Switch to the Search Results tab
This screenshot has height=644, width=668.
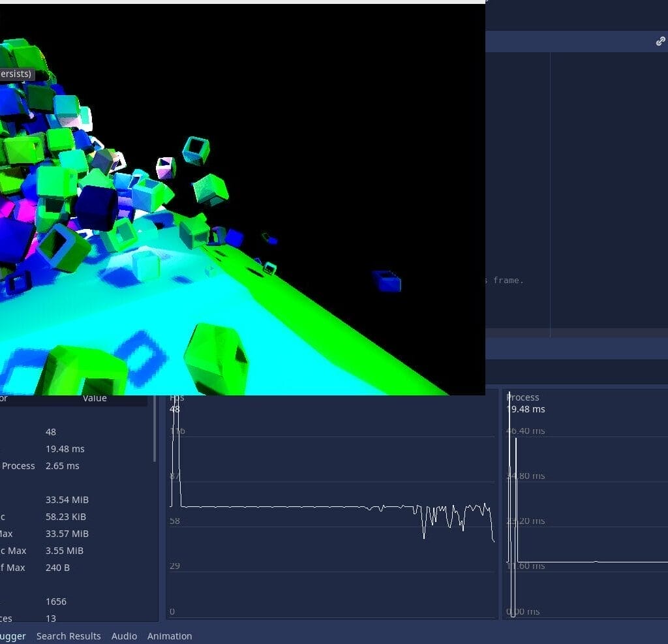[x=68, y=636]
